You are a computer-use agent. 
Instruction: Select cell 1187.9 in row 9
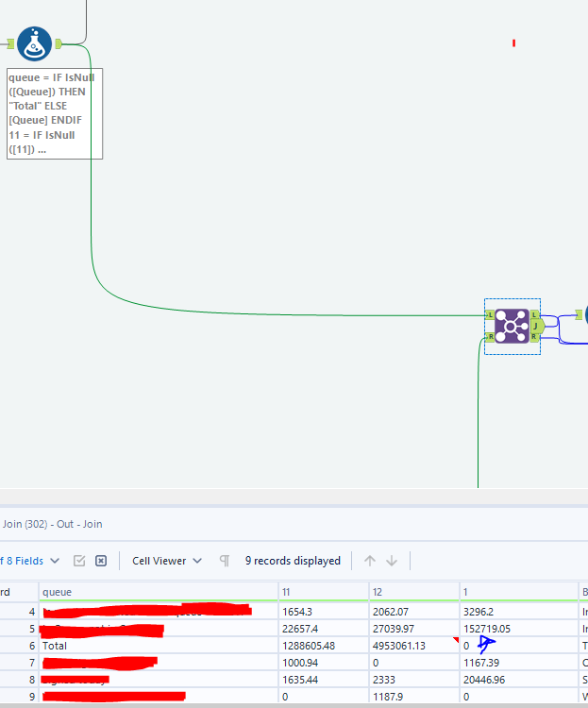click(x=414, y=697)
